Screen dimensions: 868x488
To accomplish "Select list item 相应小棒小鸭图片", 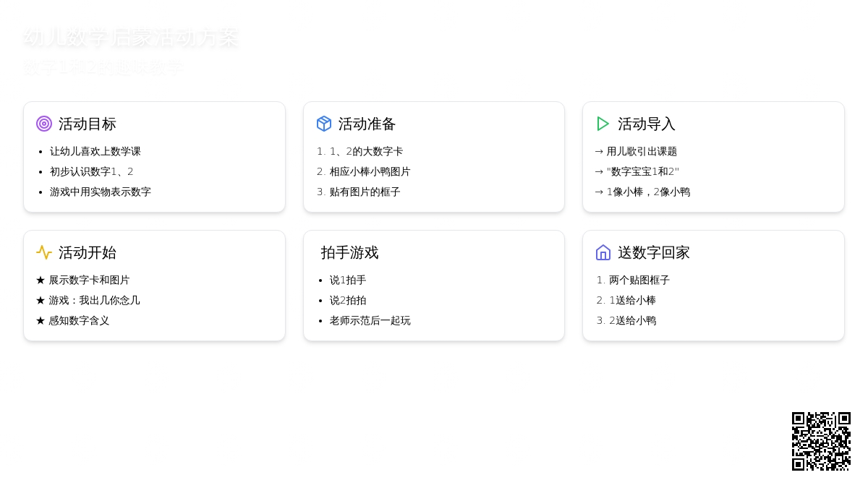I will (x=370, y=171).
